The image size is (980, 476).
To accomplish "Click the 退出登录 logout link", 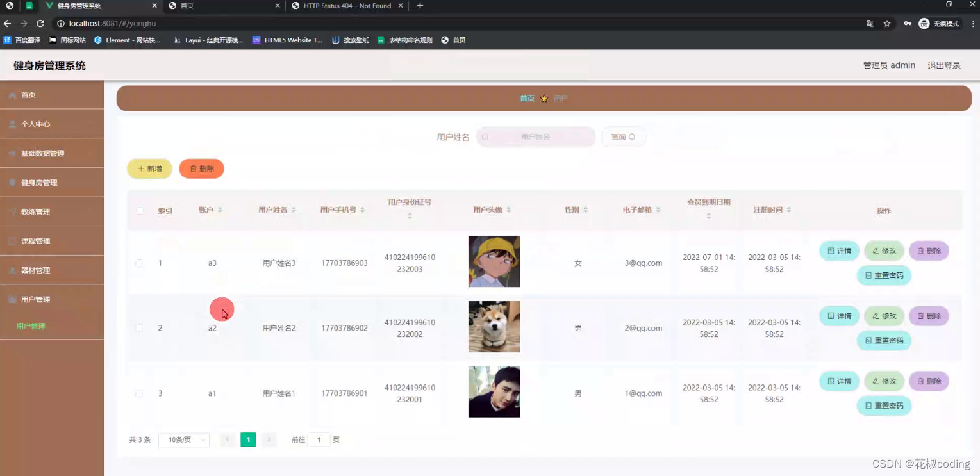I will coord(943,65).
